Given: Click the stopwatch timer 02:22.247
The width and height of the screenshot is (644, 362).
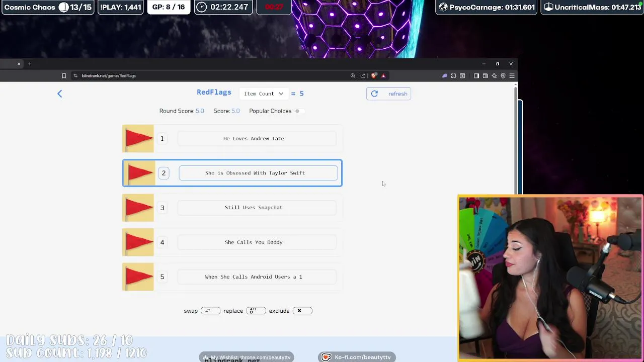Looking at the screenshot, I should coord(223,7).
